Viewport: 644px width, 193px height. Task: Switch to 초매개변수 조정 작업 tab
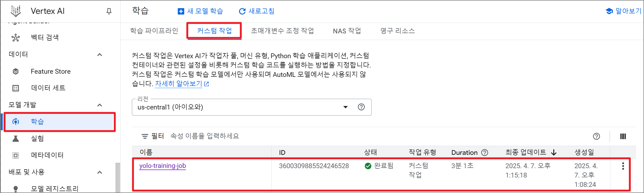pyautogui.click(x=282, y=31)
